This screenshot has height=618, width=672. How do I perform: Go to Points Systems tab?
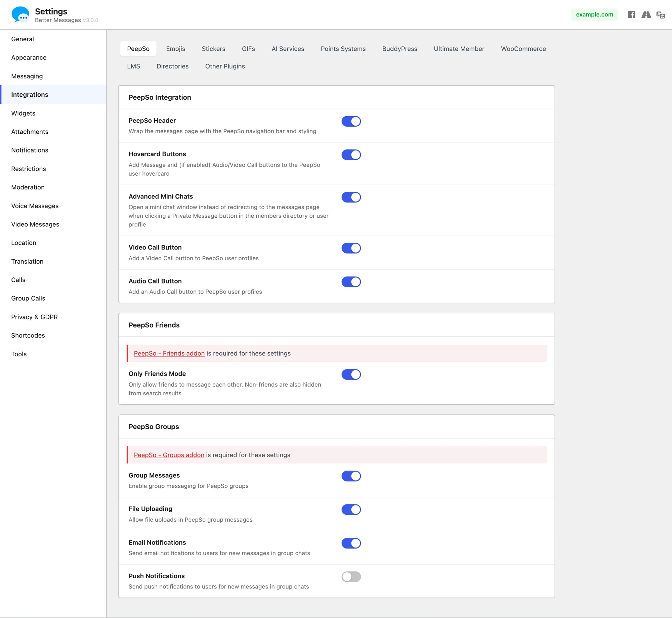pyautogui.click(x=343, y=49)
